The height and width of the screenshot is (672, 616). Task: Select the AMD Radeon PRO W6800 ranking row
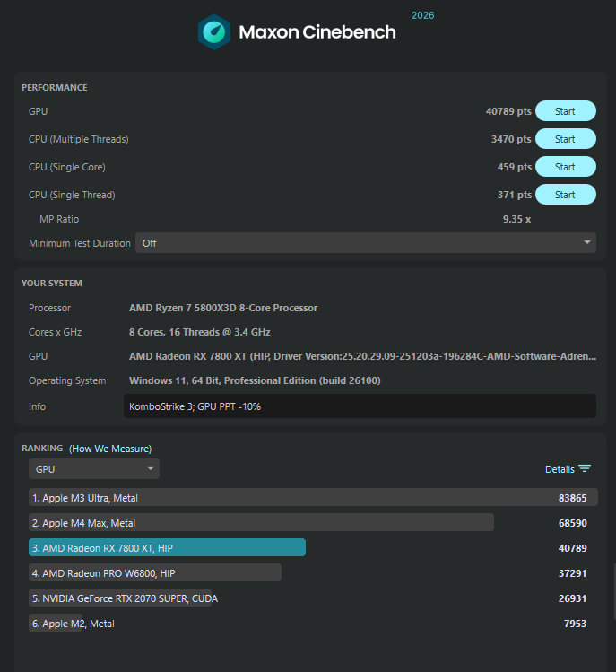coord(313,573)
